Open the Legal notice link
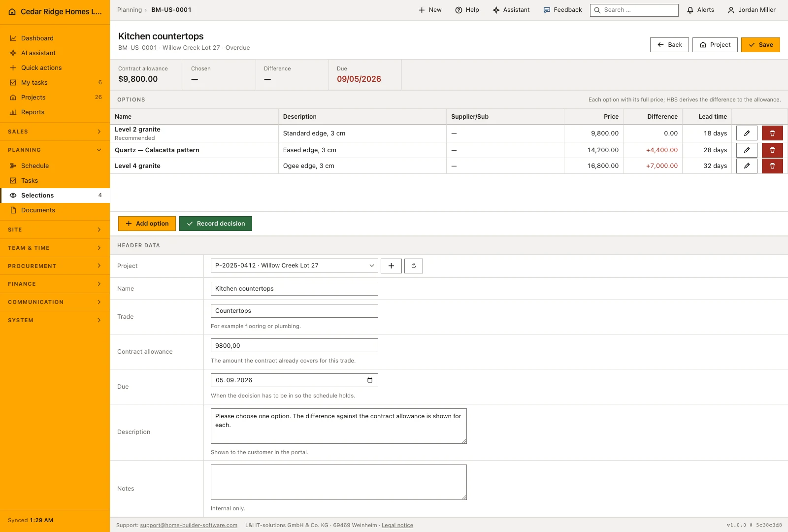 pyautogui.click(x=397, y=525)
